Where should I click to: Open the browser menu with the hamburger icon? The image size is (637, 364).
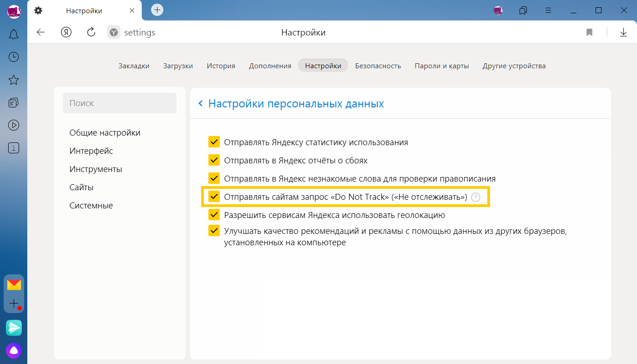548,10
